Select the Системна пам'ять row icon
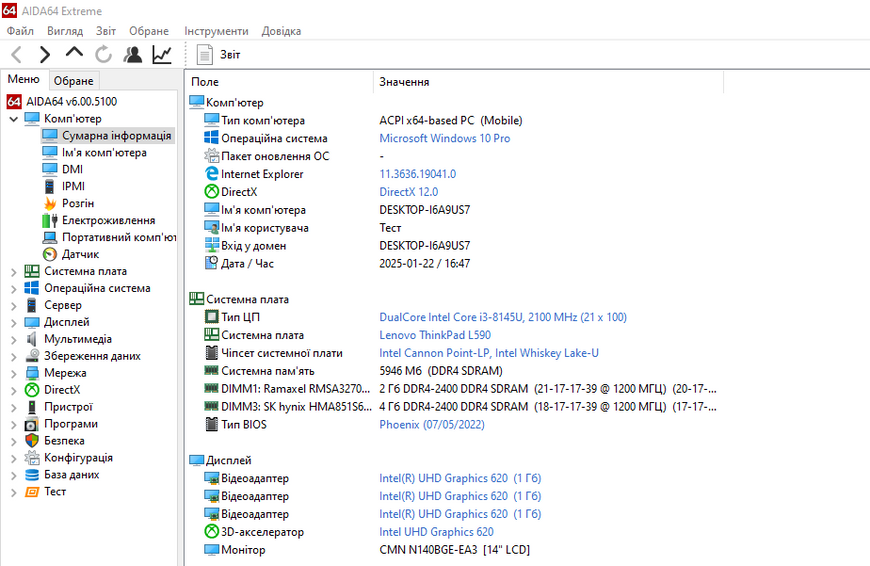Screen dimensions: 870x566 click(x=211, y=370)
